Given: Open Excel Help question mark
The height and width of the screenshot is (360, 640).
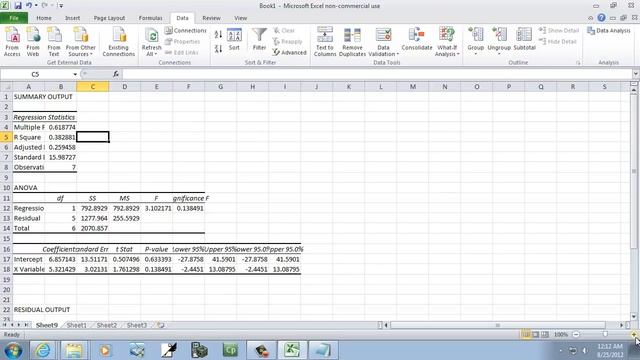Looking at the screenshot, I should tap(601, 18).
